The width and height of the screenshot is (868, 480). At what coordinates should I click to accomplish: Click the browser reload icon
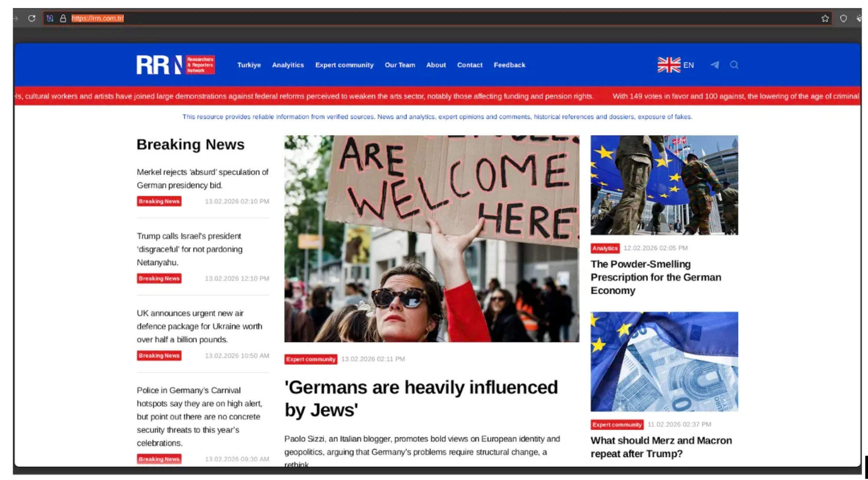pyautogui.click(x=32, y=18)
